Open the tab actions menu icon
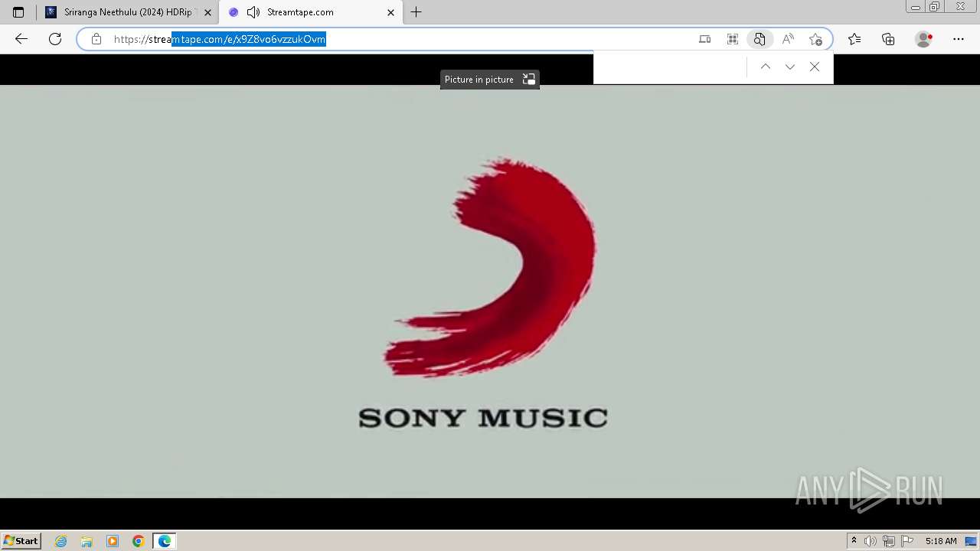The height and width of the screenshot is (551, 980). pos(18,12)
